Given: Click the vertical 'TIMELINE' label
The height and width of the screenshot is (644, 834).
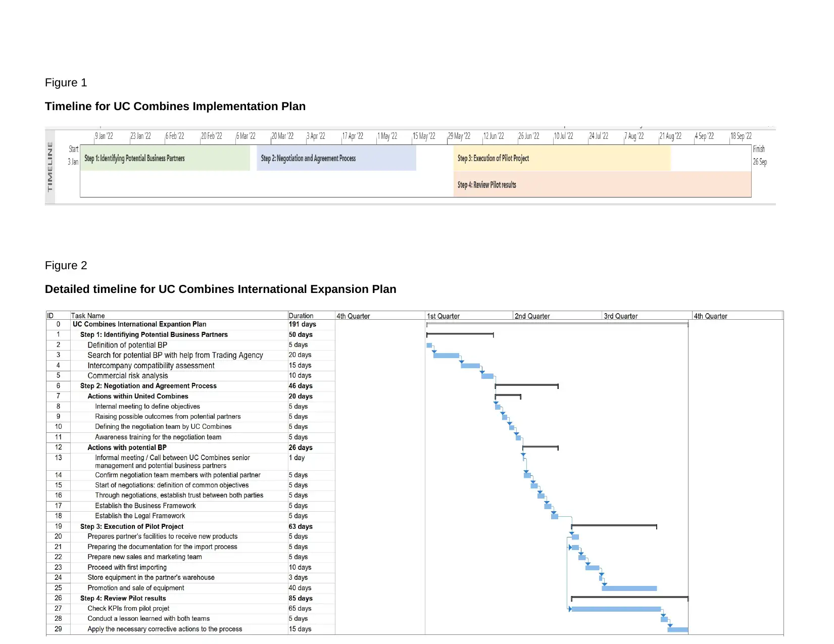Looking at the screenshot, I should [x=50, y=167].
